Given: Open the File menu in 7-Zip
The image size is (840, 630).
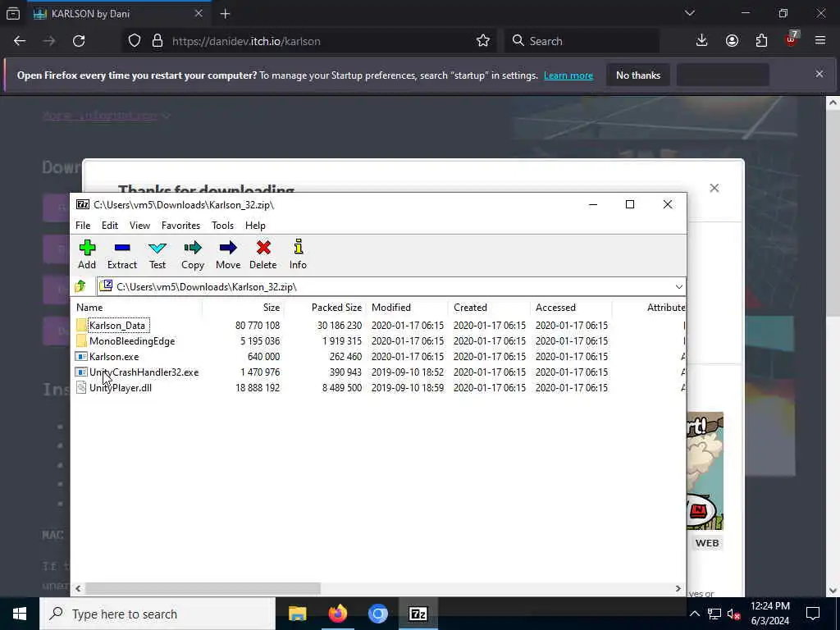Looking at the screenshot, I should (83, 226).
